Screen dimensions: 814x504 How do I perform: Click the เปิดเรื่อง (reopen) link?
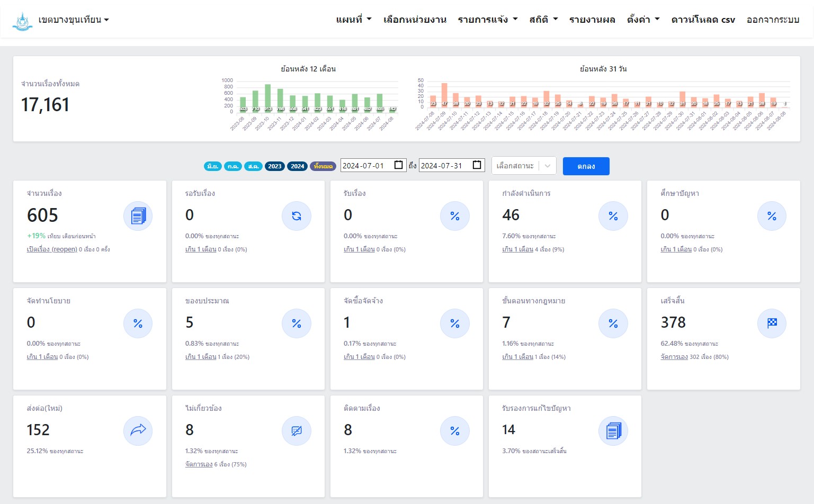click(52, 249)
